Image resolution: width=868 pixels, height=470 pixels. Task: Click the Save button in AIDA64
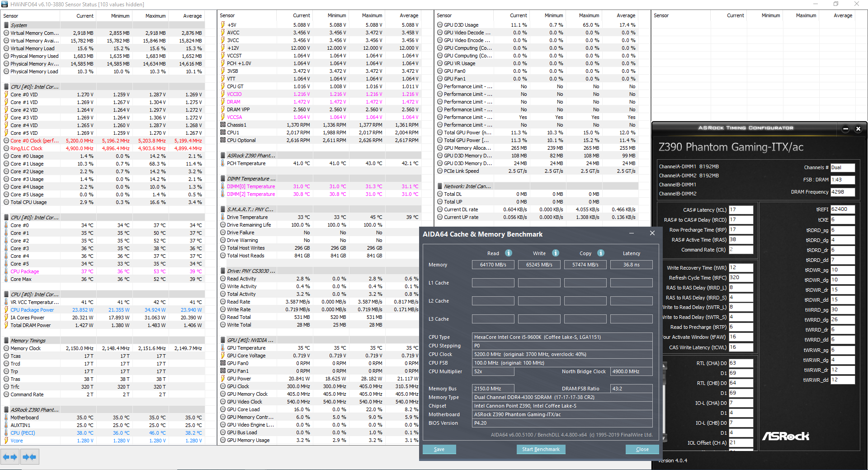click(439, 449)
